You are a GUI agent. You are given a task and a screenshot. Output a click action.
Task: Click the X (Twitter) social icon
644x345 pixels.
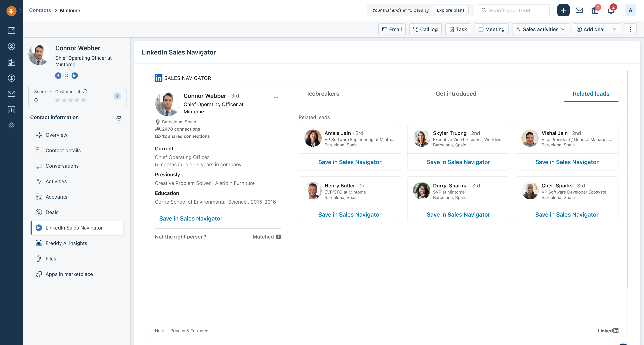click(x=66, y=76)
